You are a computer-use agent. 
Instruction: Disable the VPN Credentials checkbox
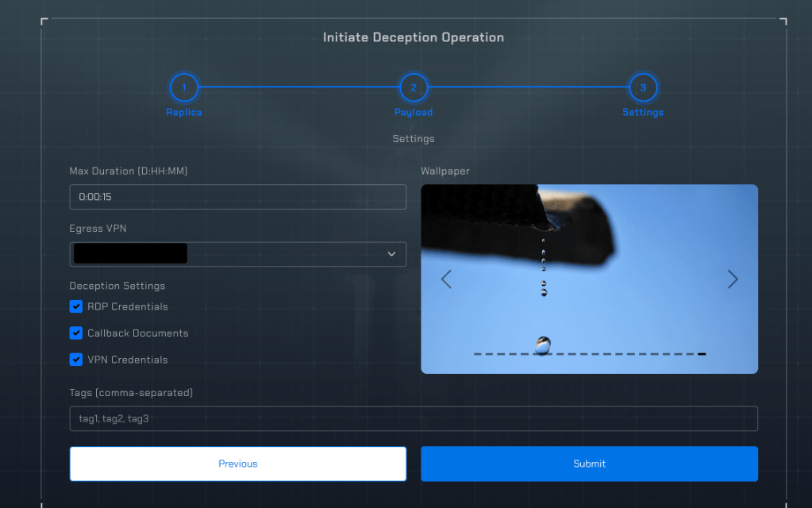tap(76, 360)
